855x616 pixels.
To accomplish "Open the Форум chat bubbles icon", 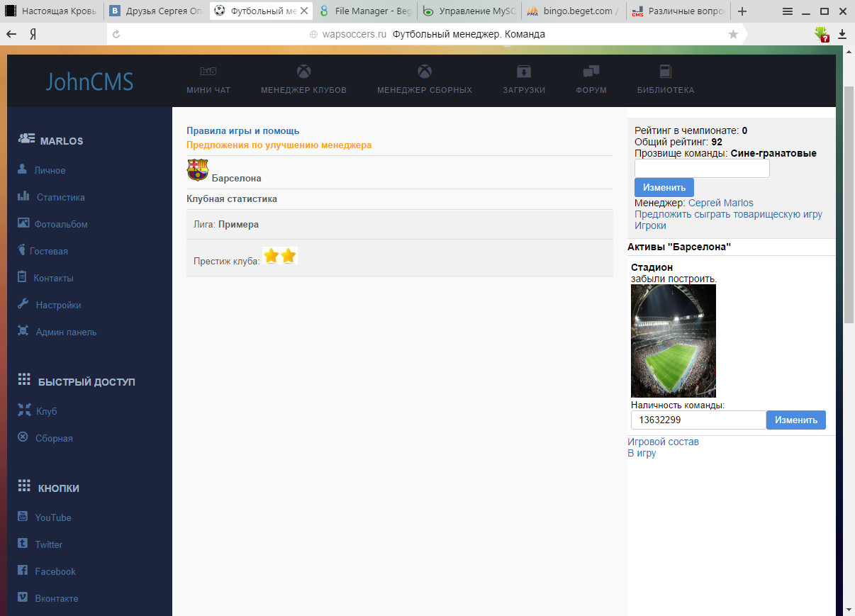I will [x=591, y=71].
